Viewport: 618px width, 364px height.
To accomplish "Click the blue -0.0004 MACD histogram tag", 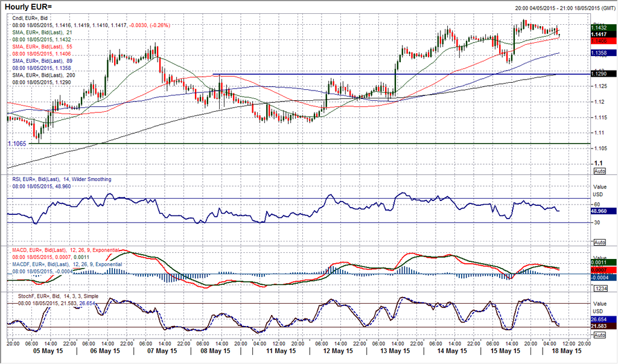I will (604, 278).
